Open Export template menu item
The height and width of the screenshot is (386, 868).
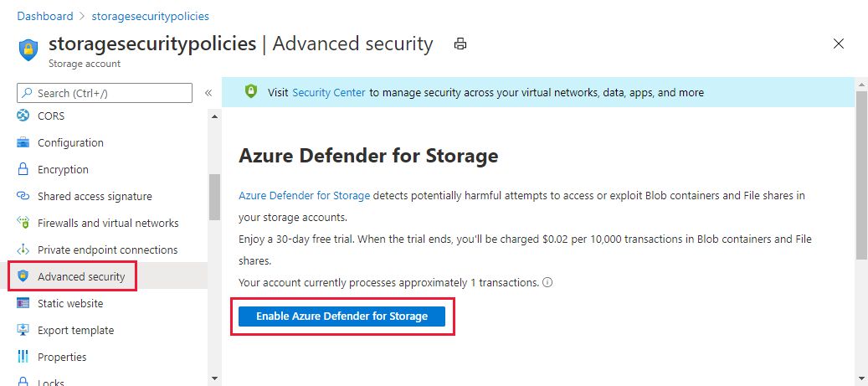tap(75, 330)
